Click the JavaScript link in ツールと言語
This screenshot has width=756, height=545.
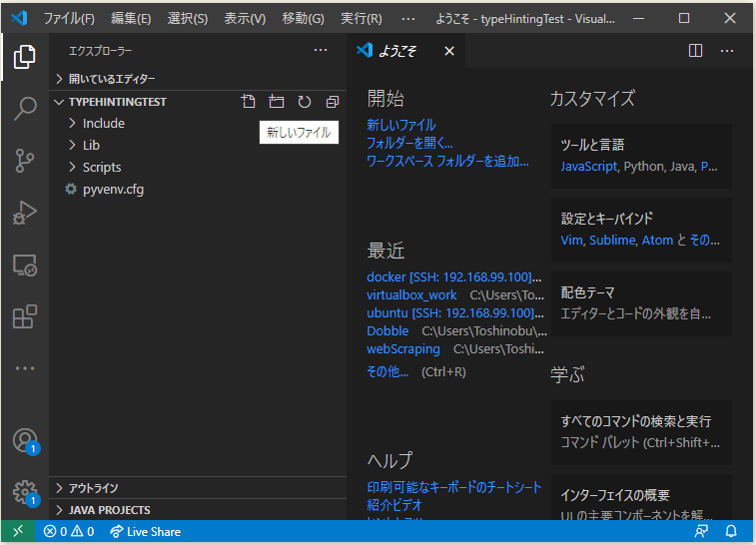click(588, 167)
